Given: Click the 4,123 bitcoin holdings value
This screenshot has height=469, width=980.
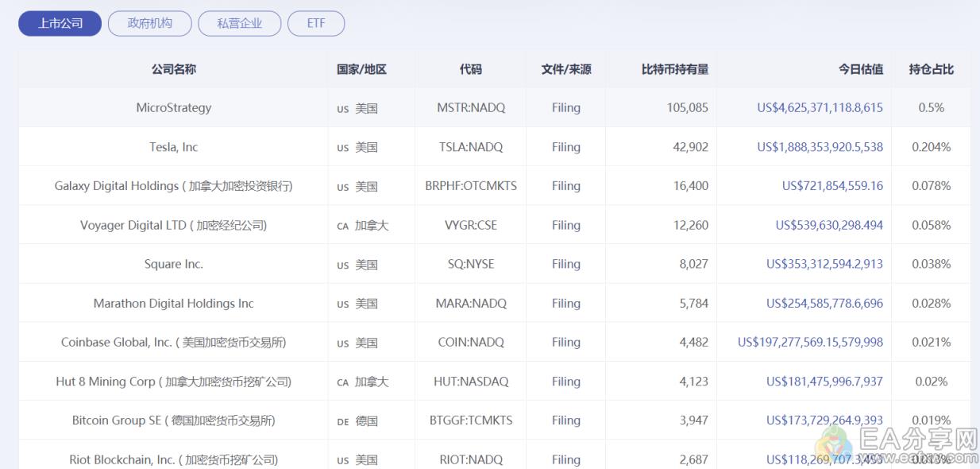Looking at the screenshot, I should (694, 382).
